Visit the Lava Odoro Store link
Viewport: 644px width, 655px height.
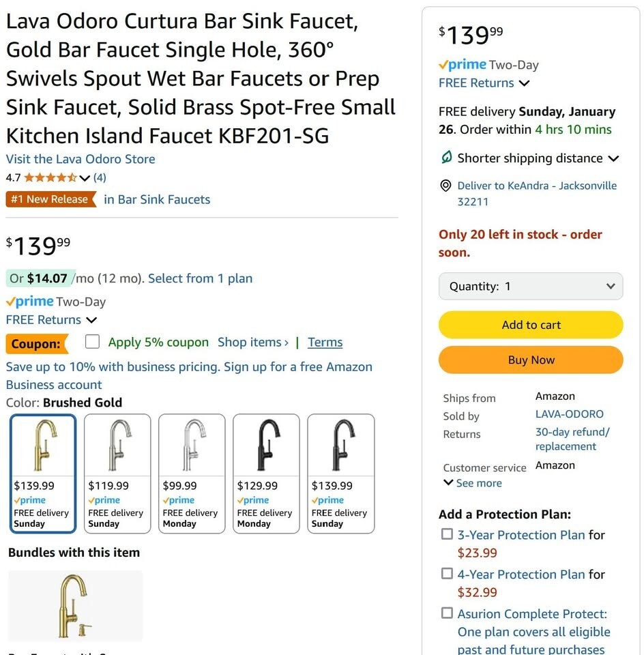[x=80, y=159]
